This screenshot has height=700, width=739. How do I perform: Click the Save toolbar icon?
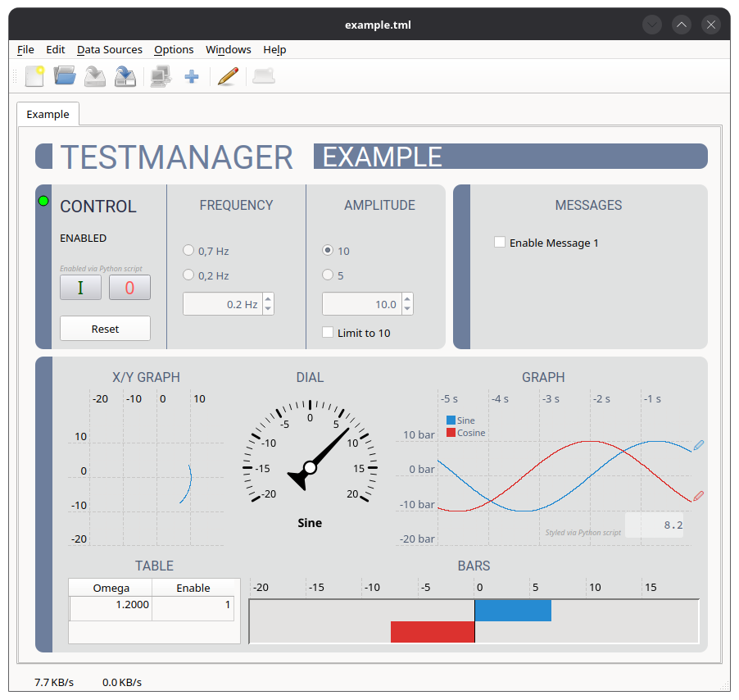[x=95, y=76]
